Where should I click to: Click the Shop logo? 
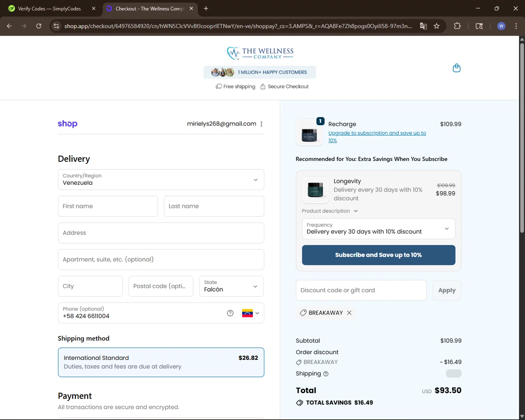point(68,124)
